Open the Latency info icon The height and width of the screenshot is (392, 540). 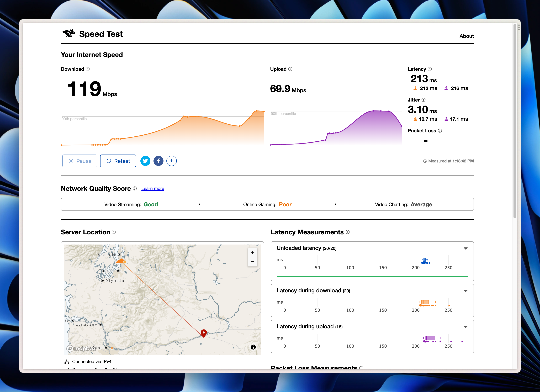(x=430, y=69)
